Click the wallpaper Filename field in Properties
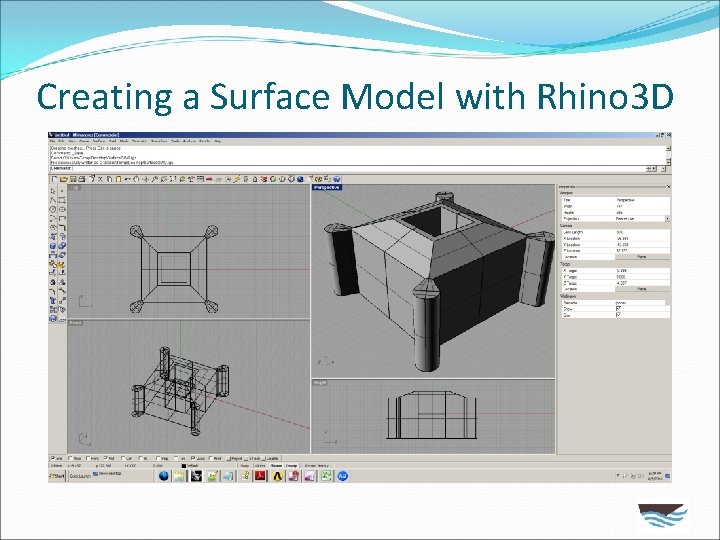Image resolution: width=720 pixels, height=540 pixels. click(640, 303)
